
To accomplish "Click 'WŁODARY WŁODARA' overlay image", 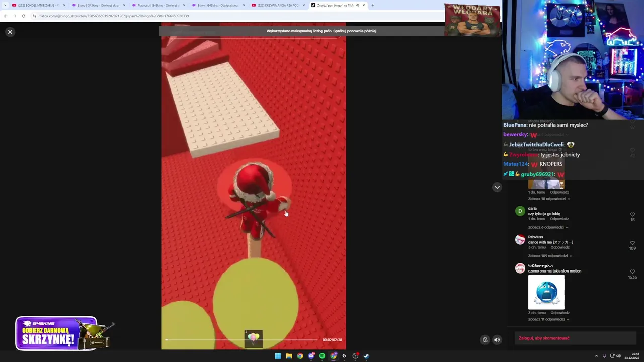I will (472, 20).
